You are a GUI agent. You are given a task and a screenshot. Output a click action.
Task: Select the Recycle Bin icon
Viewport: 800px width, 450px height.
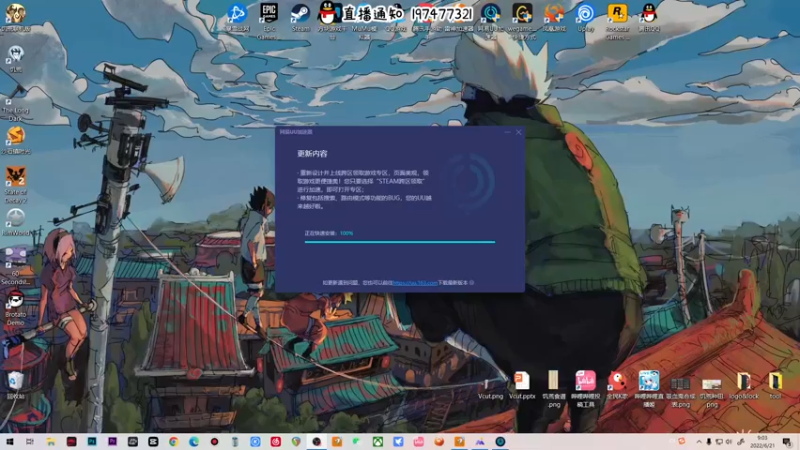(x=15, y=385)
